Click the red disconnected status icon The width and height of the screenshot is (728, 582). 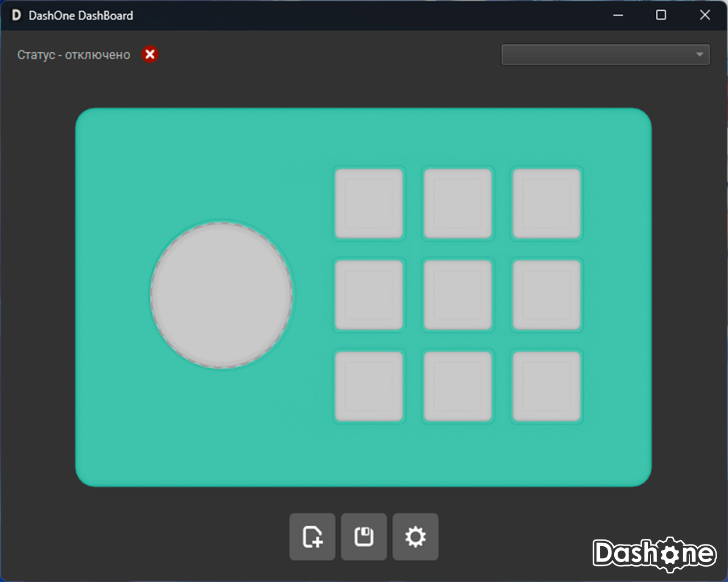tap(150, 55)
